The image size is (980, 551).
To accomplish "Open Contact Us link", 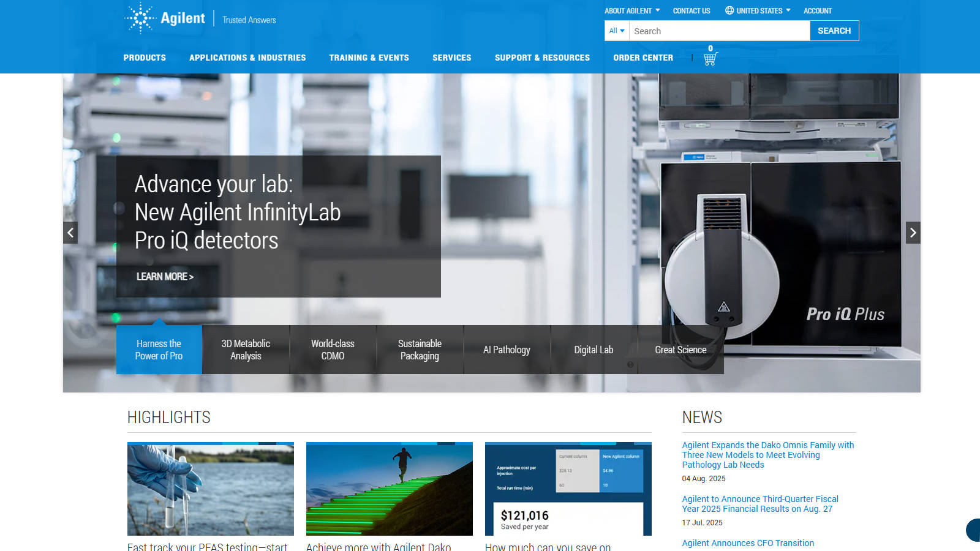I will [x=692, y=11].
